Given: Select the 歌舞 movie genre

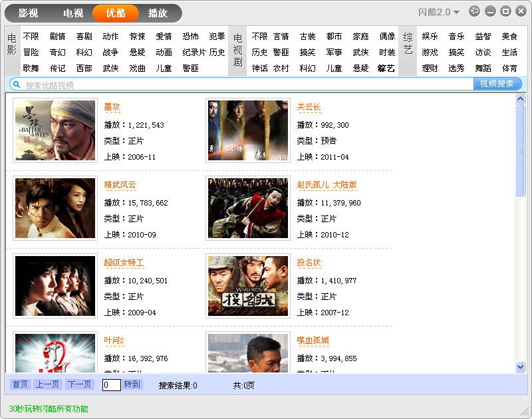Looking at the screenshot, I should click(31, 69).
